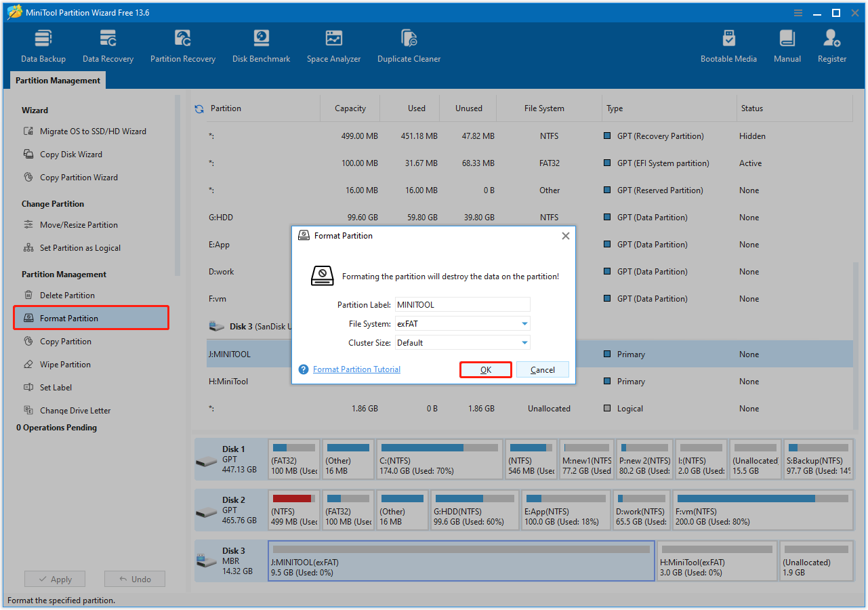Screen dimensions: 868x610
Task: Click the Apply button
Action: [54, 579]
